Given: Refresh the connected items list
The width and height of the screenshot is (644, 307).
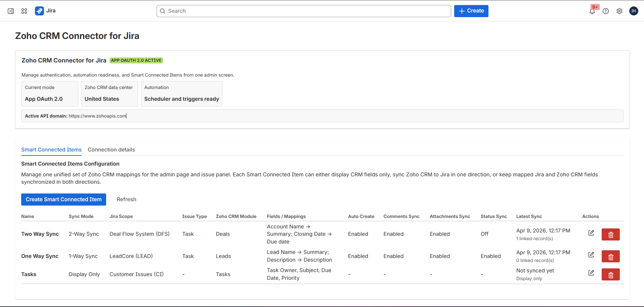Looking at the screenshot, I should point(126,199).
